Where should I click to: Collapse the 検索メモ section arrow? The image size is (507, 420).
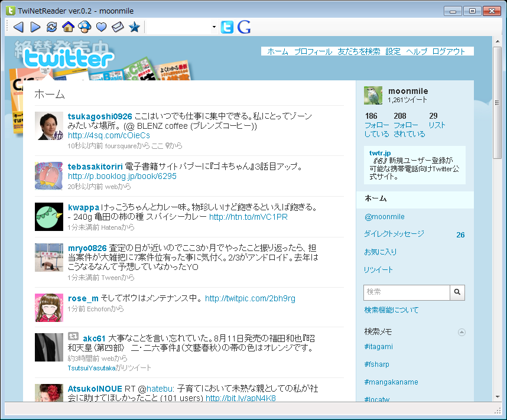[461, 332]
